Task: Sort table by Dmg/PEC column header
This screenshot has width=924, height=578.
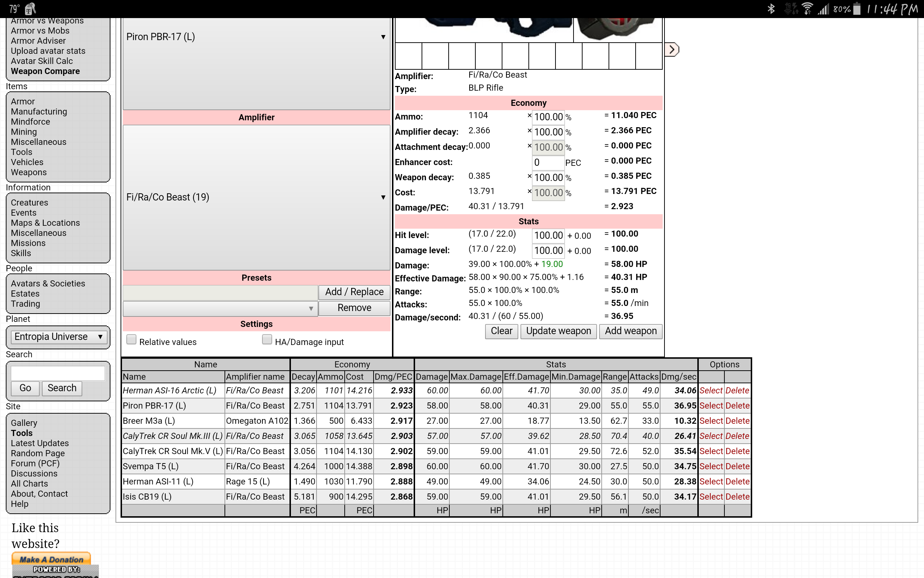Action: coord(393,377)
